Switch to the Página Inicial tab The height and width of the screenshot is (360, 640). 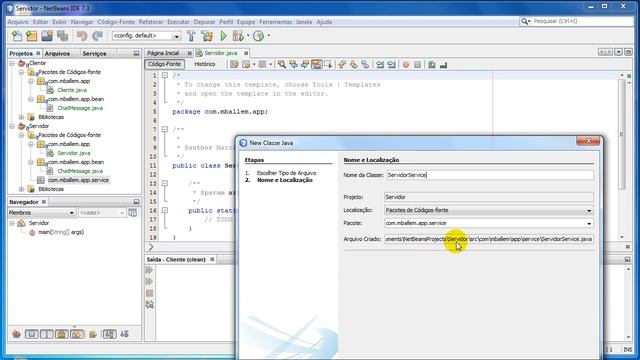(163, 53)
